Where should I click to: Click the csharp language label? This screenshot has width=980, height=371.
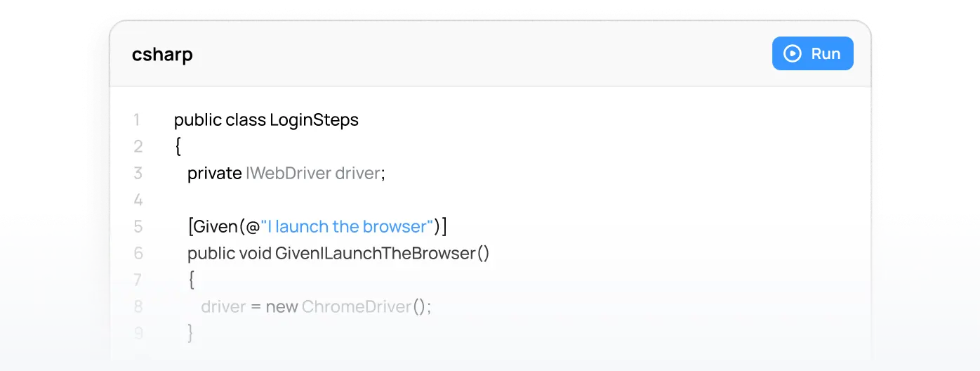[162, 54]
